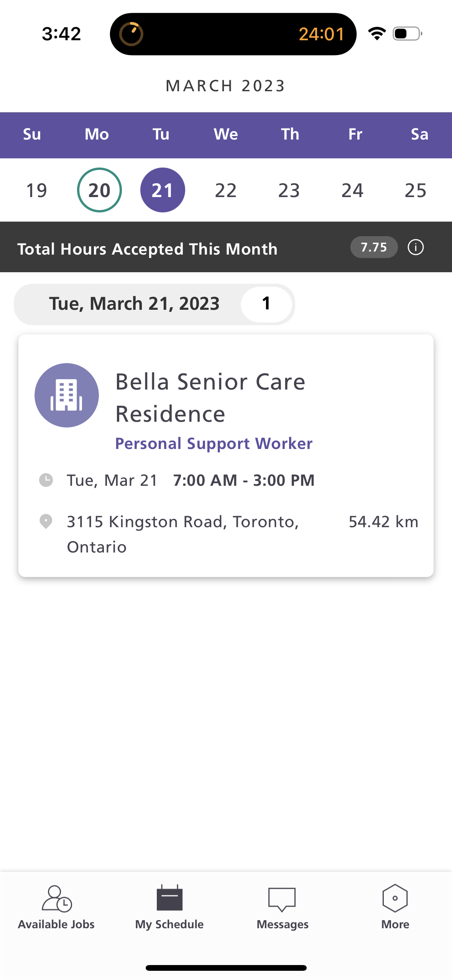Select Tuesday the 21st on calendar

click(x=163, y=190)
